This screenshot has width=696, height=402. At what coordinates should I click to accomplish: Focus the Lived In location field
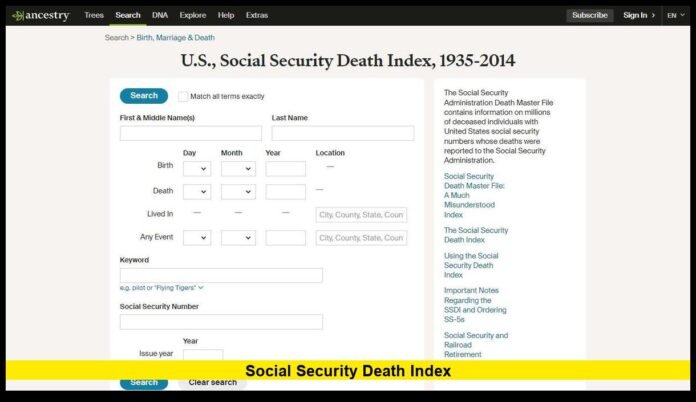click(x=361, y=215)
